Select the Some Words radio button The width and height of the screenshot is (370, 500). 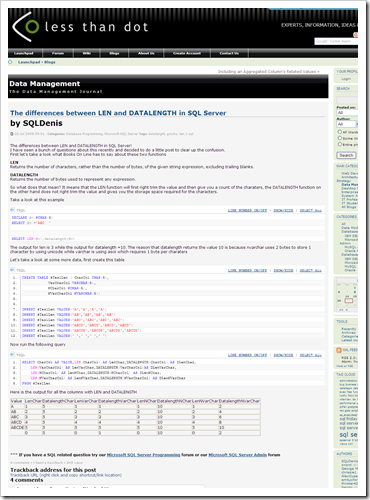point(340,138)
